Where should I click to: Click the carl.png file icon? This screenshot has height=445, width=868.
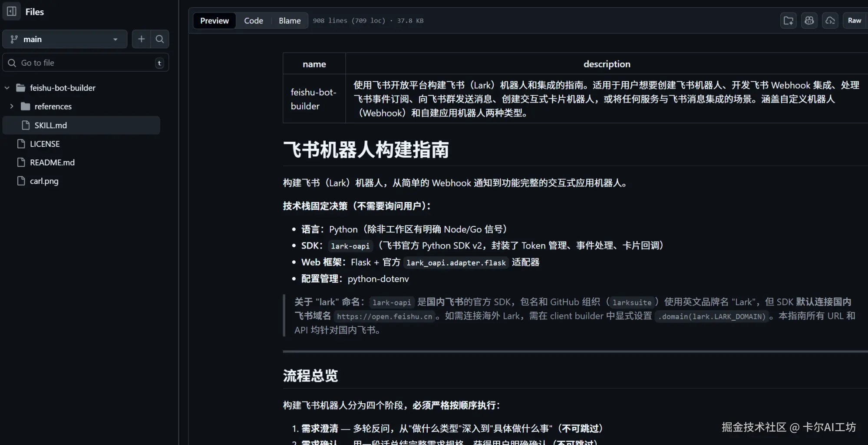click(21, 181)
